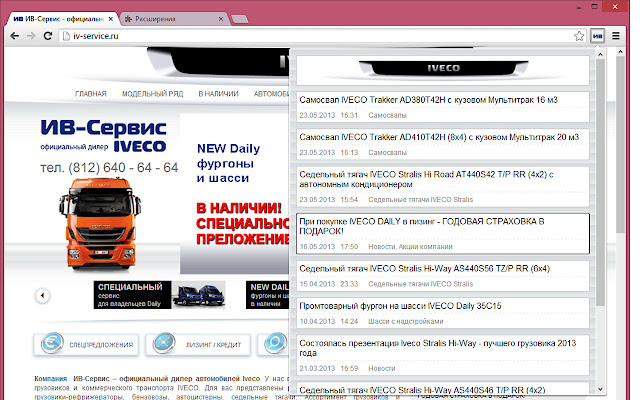Maximize the Chrome window
The width and height of the screenshot is (640, 400).
coord(595,7)
